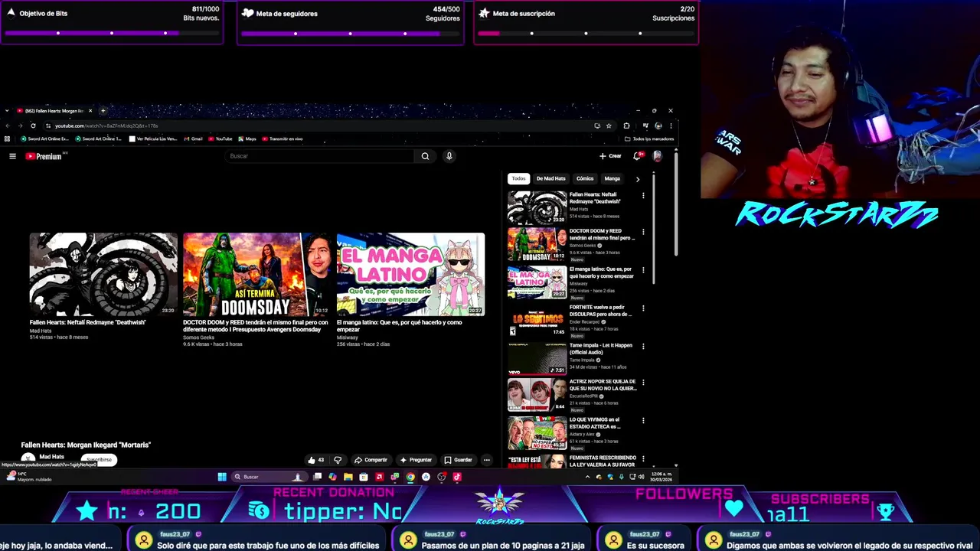
Task: Click the Crear button
Action: 610,156
